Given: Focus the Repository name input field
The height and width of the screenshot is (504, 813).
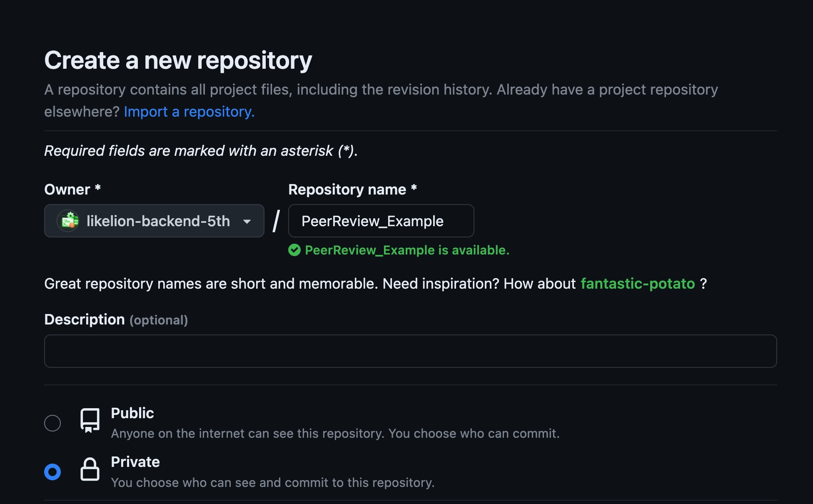Looking at the screenshot, I should pos(381,221).
